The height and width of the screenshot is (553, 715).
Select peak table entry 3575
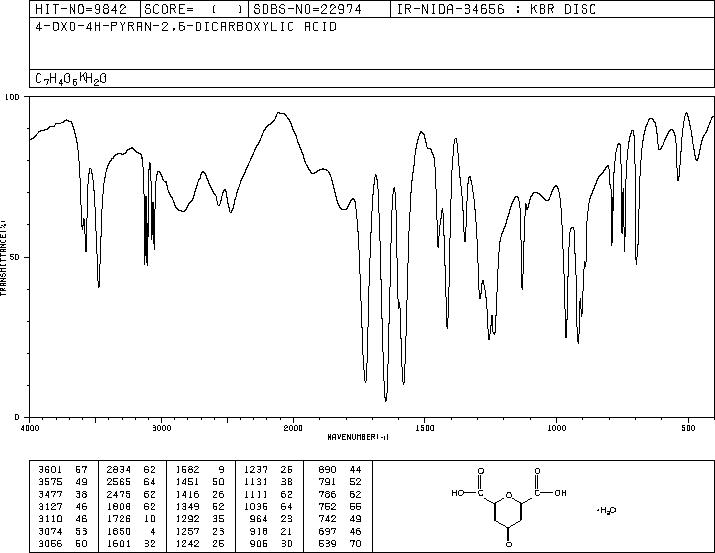(x=63, y=482)
